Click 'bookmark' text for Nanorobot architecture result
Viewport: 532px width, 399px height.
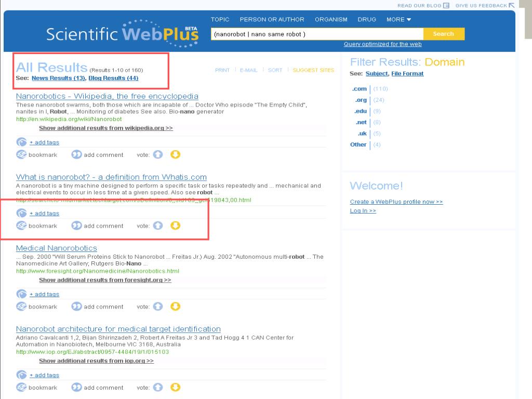pyautogui.click(x=43, y=388)
